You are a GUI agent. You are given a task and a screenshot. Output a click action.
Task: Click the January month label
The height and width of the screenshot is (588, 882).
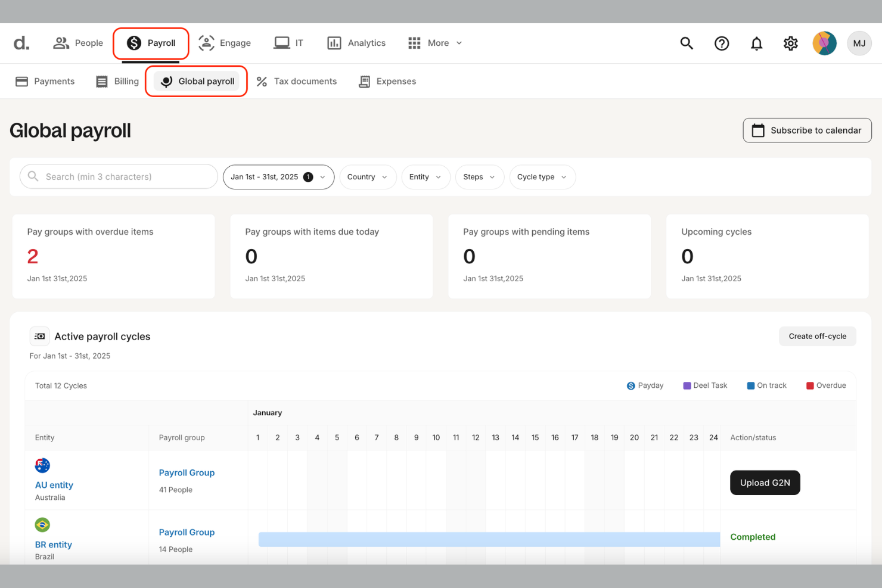point(268,413)
